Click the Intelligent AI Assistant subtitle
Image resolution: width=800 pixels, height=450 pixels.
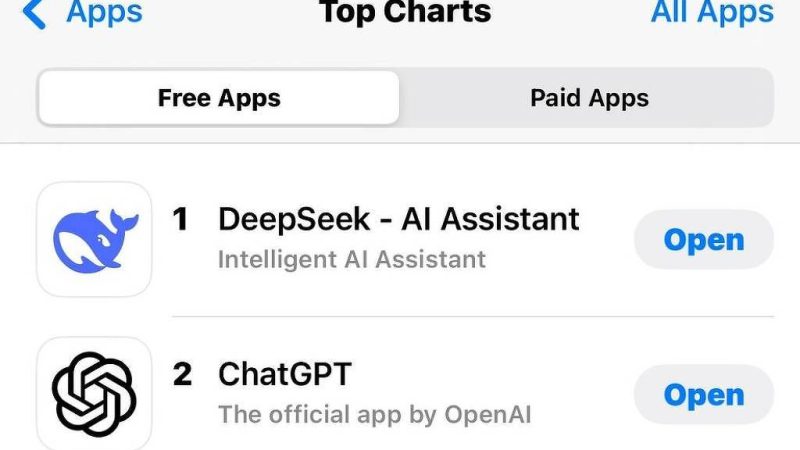pos(352,259)
